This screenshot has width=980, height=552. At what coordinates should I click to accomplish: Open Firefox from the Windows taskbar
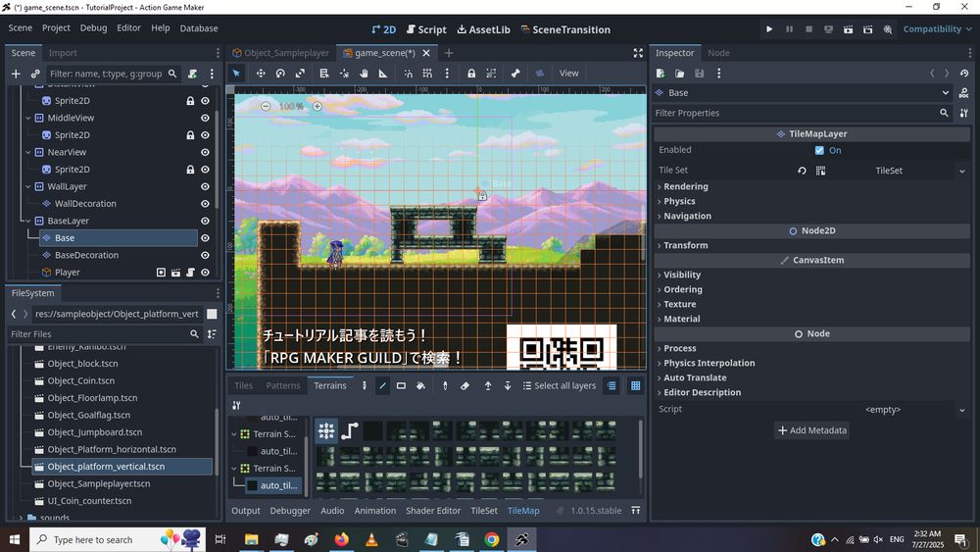pyautogui.click(x=341, y=539)
